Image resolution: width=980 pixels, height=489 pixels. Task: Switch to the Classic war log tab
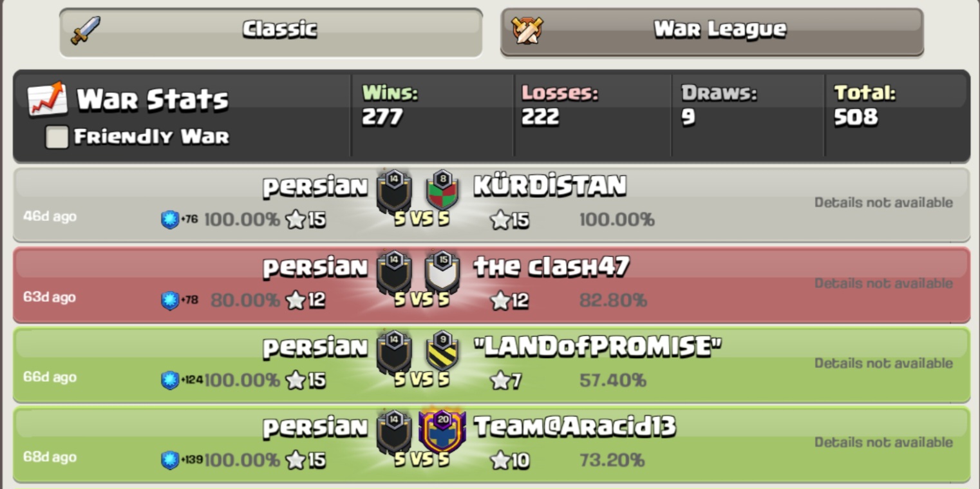pos(271,32)
